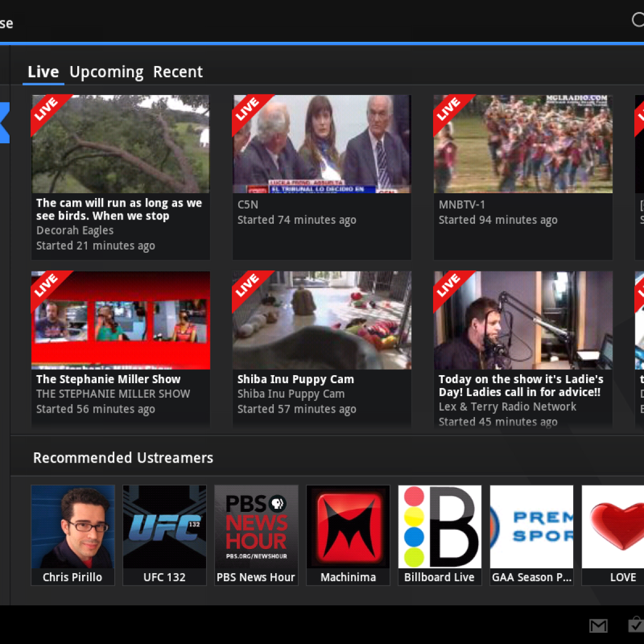Tap the search icon at top right

click(x=638, y=20)
